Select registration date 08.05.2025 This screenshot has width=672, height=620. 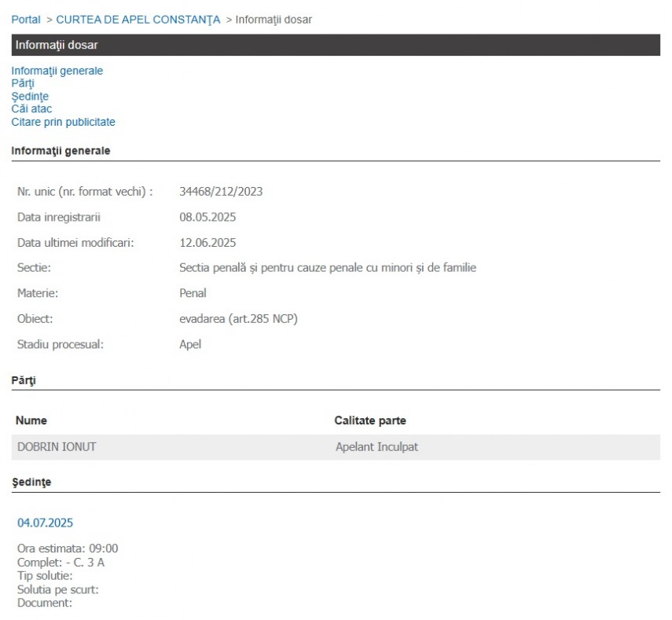tap(207, 217)
